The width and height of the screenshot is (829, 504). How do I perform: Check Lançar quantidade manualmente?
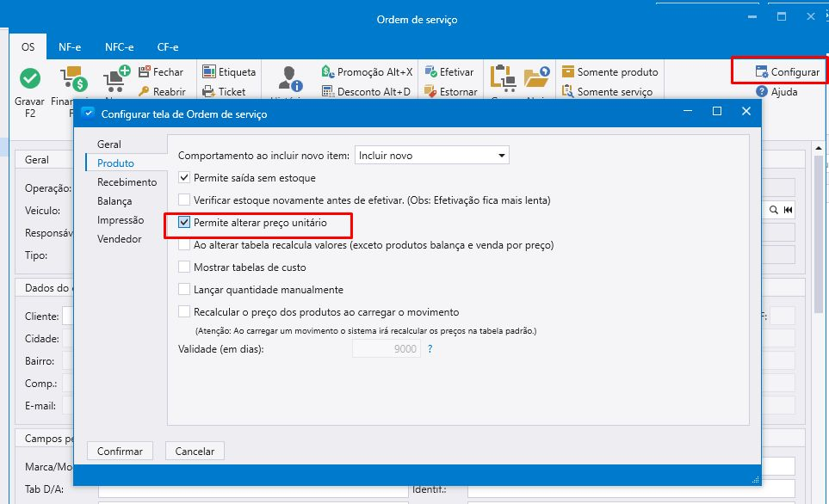pos(184,290)
